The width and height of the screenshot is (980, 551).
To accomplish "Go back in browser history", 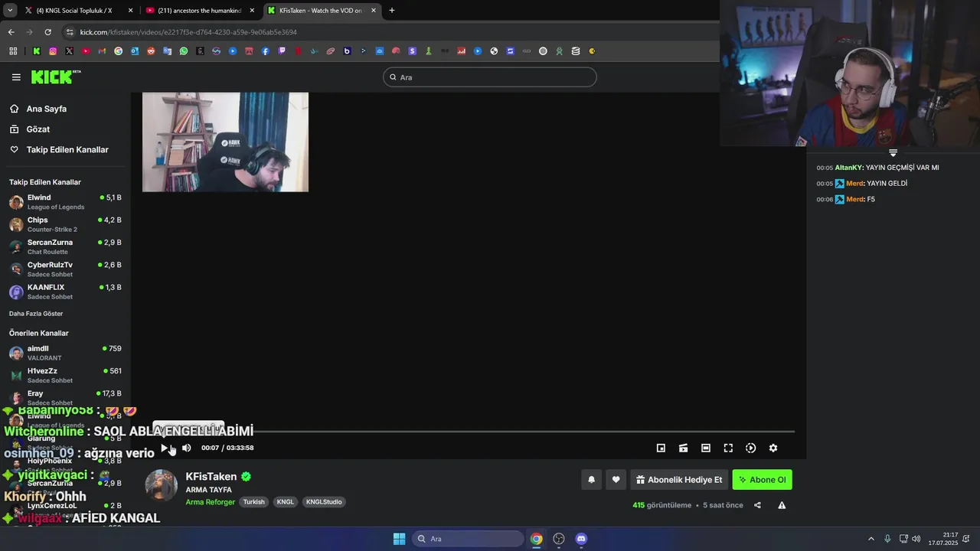I will tap(11, 32).
